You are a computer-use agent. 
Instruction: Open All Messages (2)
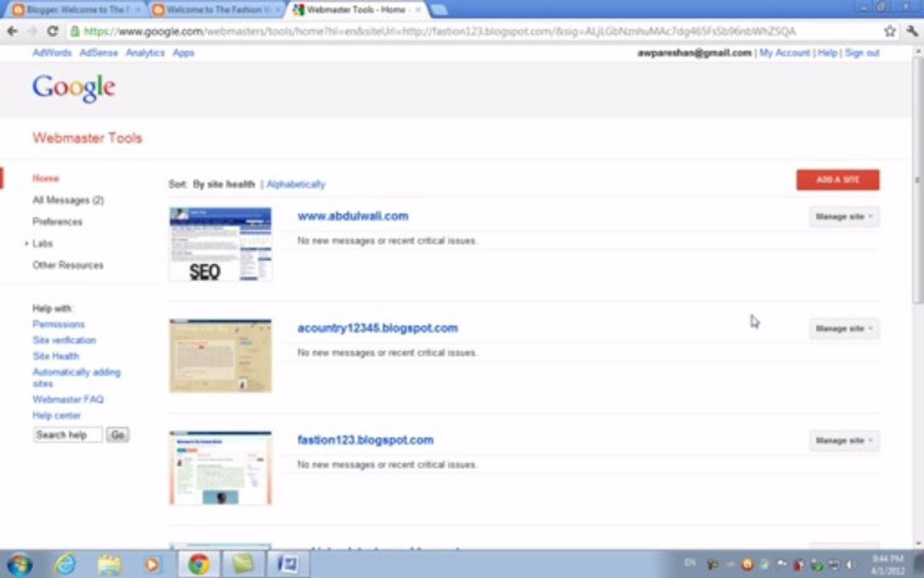tap(67, 200)
